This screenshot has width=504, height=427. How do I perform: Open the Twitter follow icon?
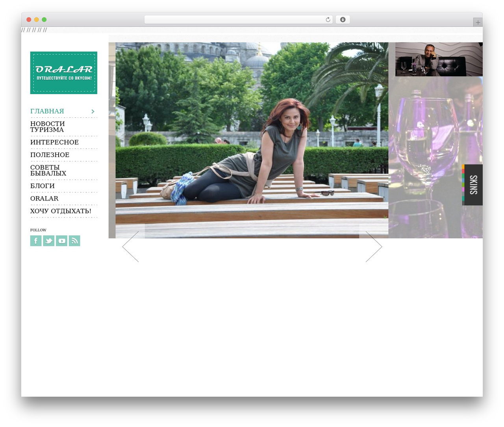[48, 241]
